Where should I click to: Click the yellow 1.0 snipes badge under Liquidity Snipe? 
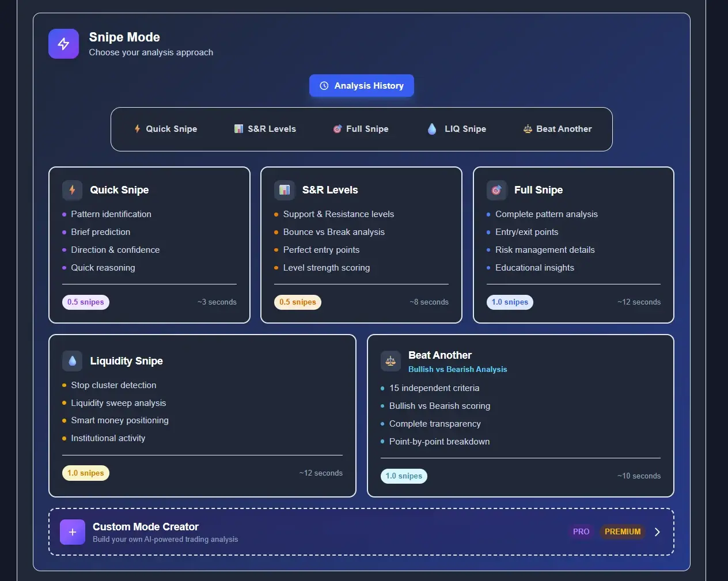click(85, 473)
